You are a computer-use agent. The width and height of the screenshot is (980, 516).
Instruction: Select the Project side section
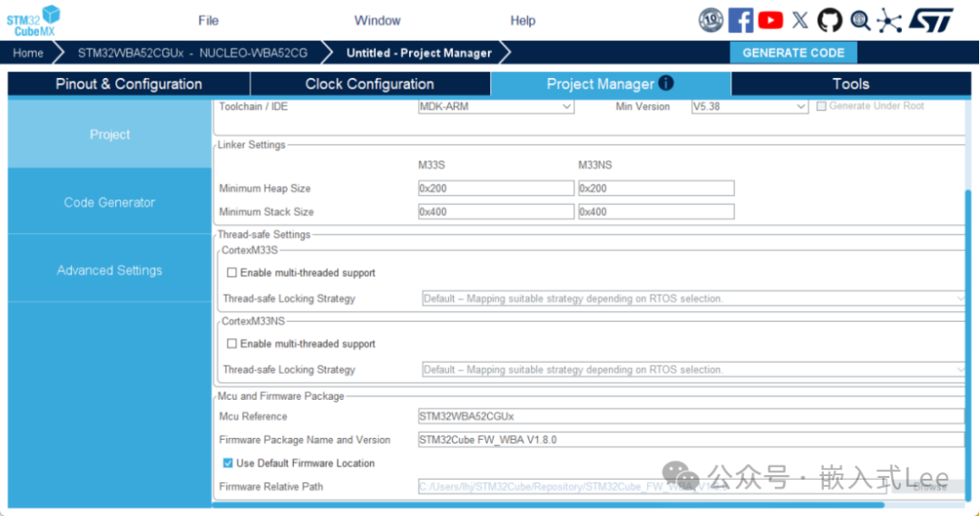[110, 134]
